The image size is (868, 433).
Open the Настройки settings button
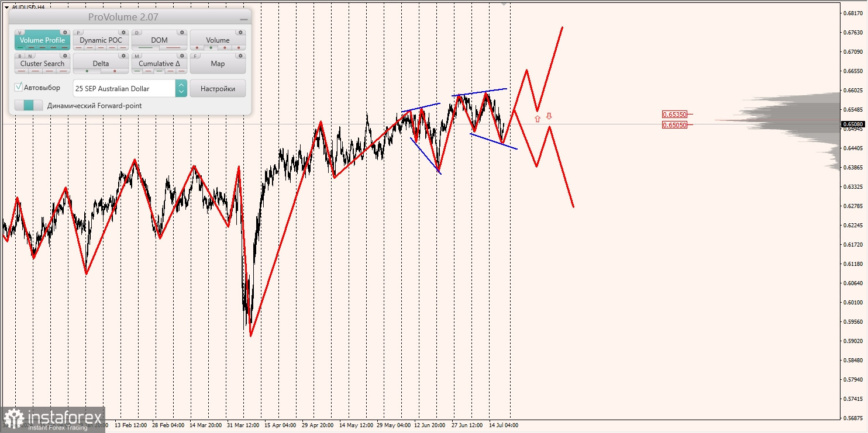(x=218, y=88)
